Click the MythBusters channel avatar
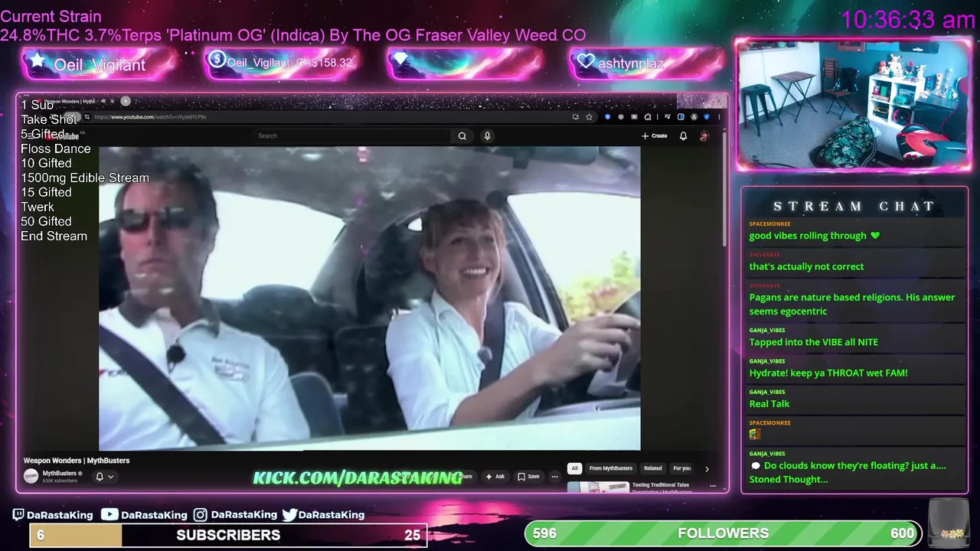Screen dimensions: 980x551 [31, 476]
